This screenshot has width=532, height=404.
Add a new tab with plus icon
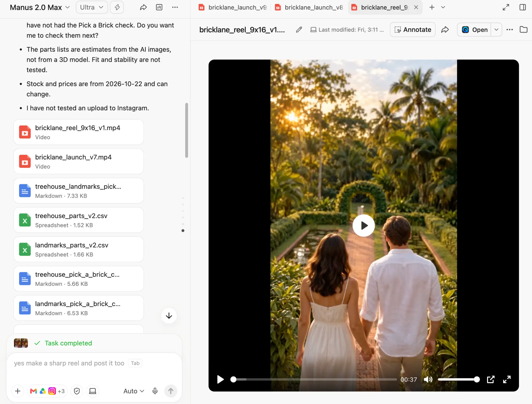click(432, 7)
